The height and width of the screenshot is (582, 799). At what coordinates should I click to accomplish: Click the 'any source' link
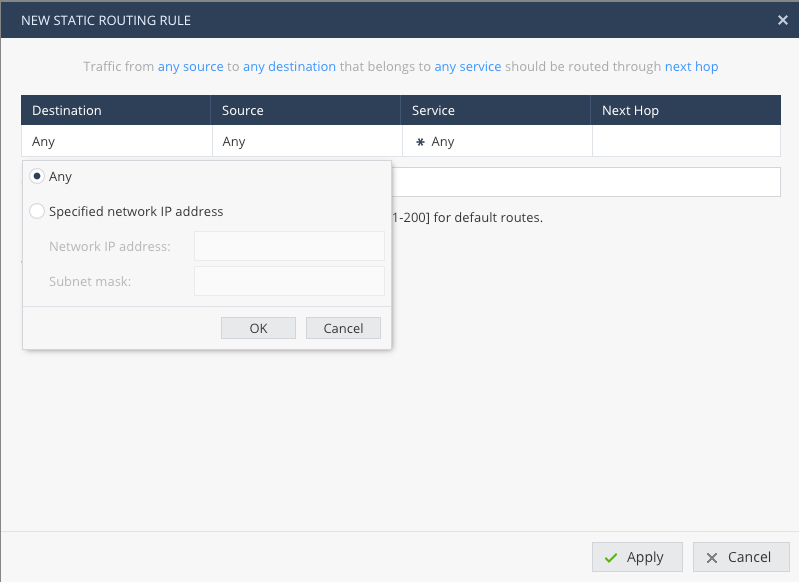pos(190,67)
